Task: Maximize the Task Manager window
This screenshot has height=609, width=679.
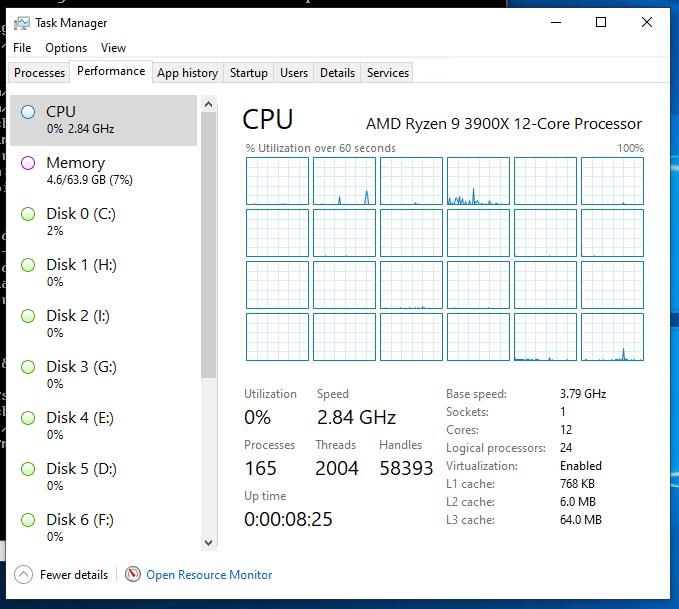Action: 601,23
